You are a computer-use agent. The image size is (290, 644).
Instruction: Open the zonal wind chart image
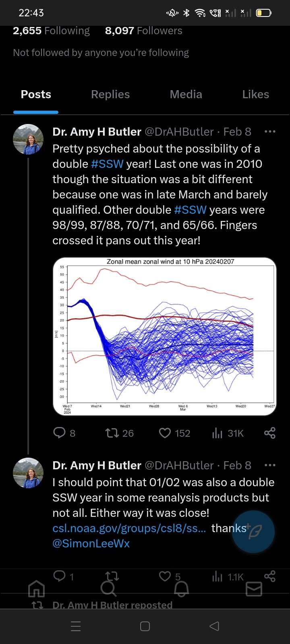[164, 336]
